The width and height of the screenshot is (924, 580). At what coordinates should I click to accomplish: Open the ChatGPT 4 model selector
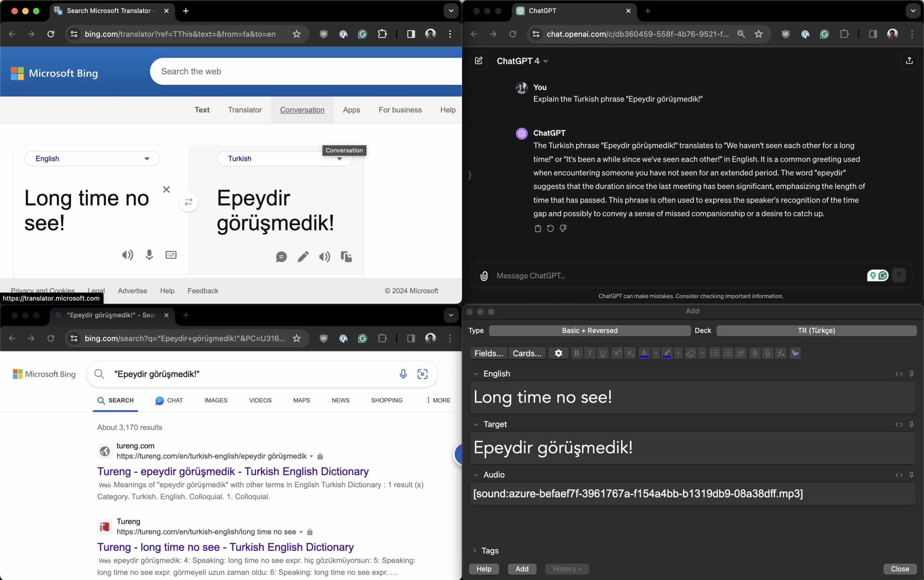(x=522, y=61)
